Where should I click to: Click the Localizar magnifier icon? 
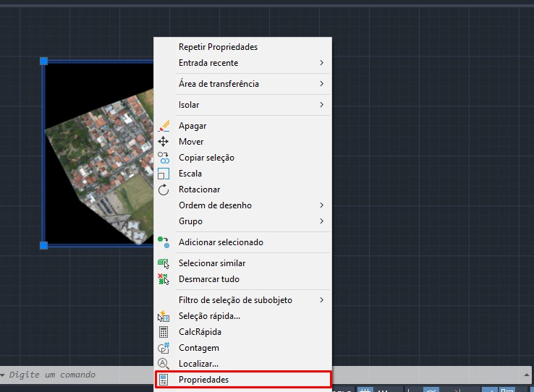coord(164,364)
